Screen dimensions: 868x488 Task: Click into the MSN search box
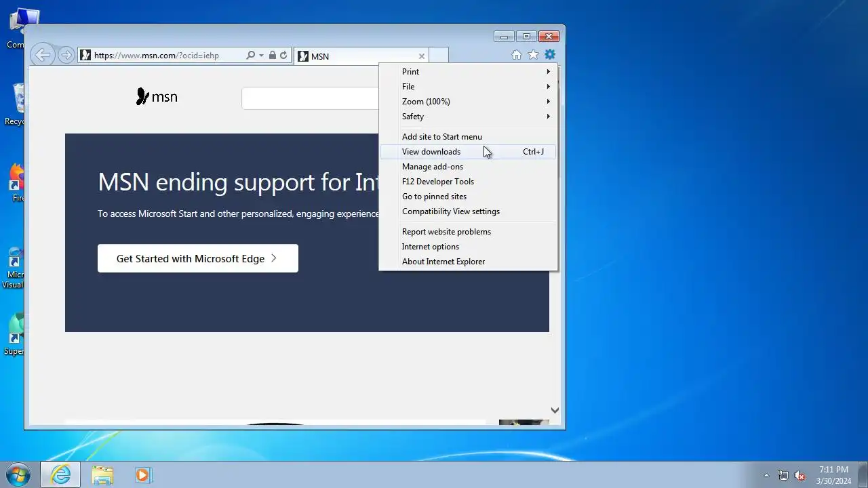(310, 98)
